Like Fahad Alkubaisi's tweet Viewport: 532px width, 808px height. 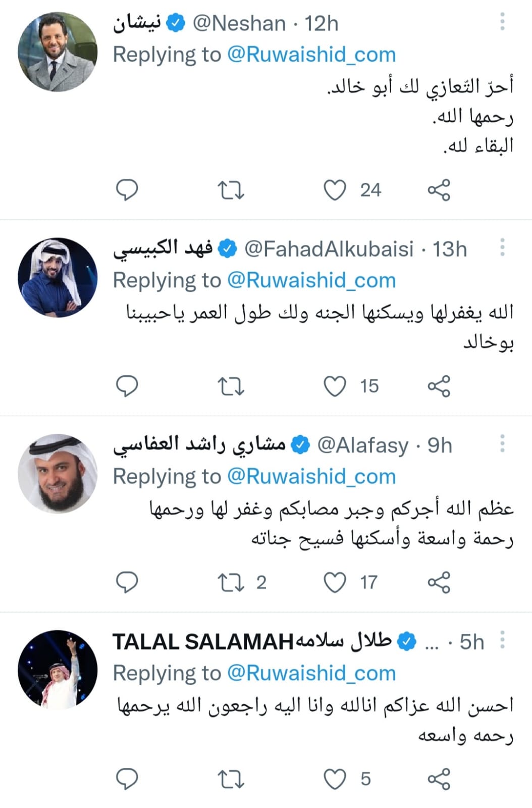coord(335,386)
